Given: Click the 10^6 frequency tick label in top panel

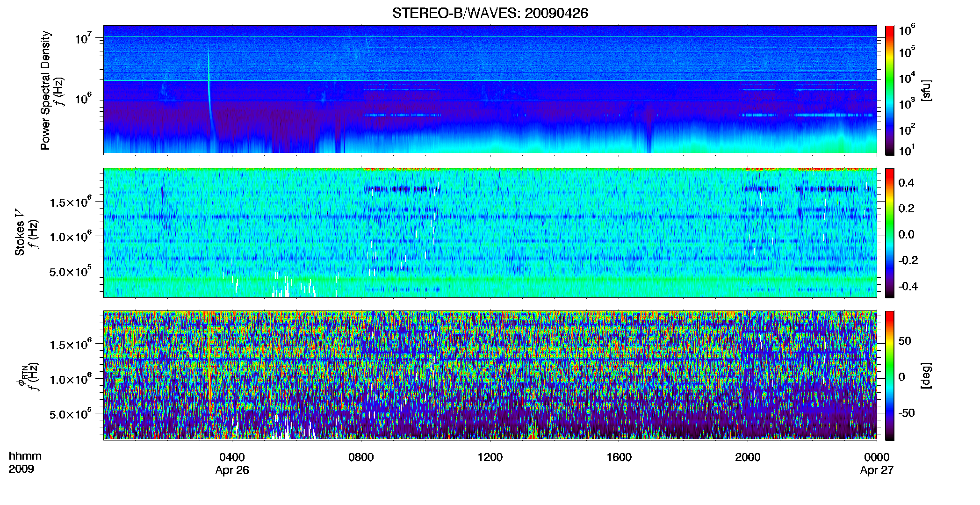Looking at the screenshot, I should pyautogui.click(x=83, y=99).
